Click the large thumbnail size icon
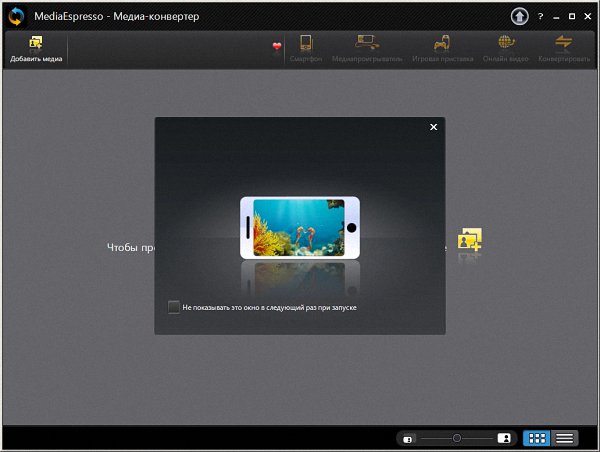 pos(505,438)
